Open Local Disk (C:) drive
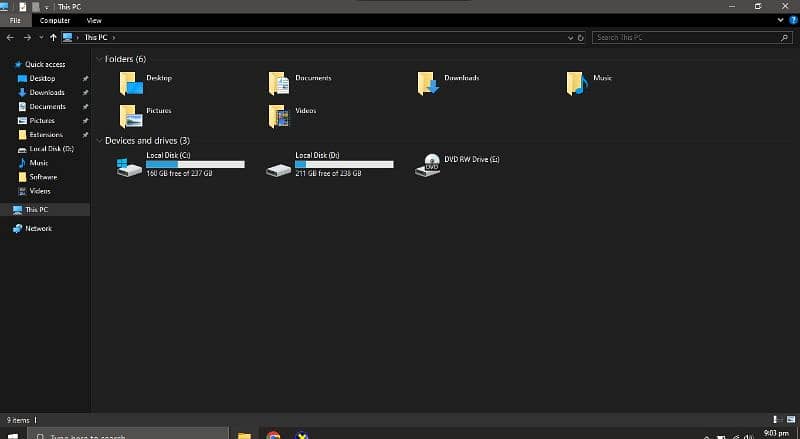The image size is (800, 439). (x=131, y=166)
